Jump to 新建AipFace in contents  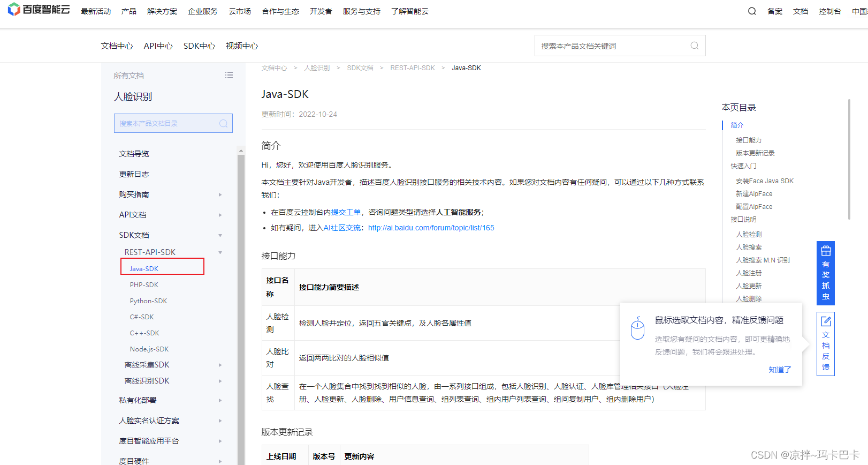click(x=754, y=194)
